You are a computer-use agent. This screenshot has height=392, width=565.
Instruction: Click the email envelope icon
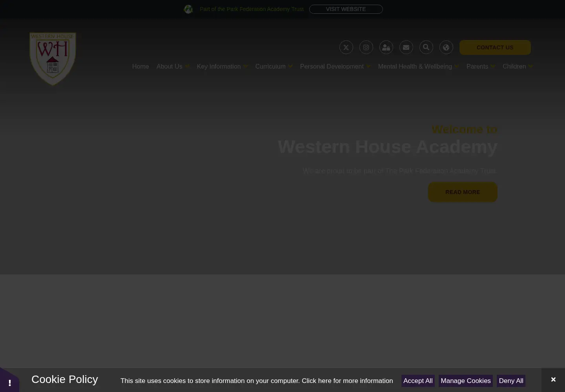(406, 47)
